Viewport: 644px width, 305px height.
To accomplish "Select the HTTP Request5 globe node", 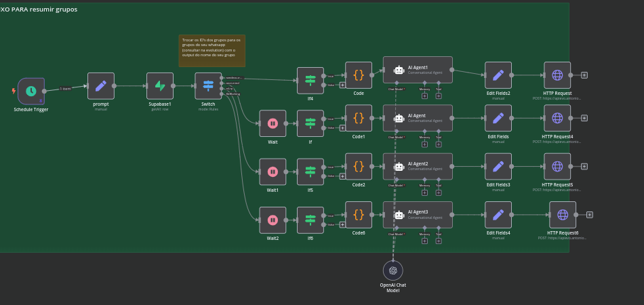I will (557, 166).
